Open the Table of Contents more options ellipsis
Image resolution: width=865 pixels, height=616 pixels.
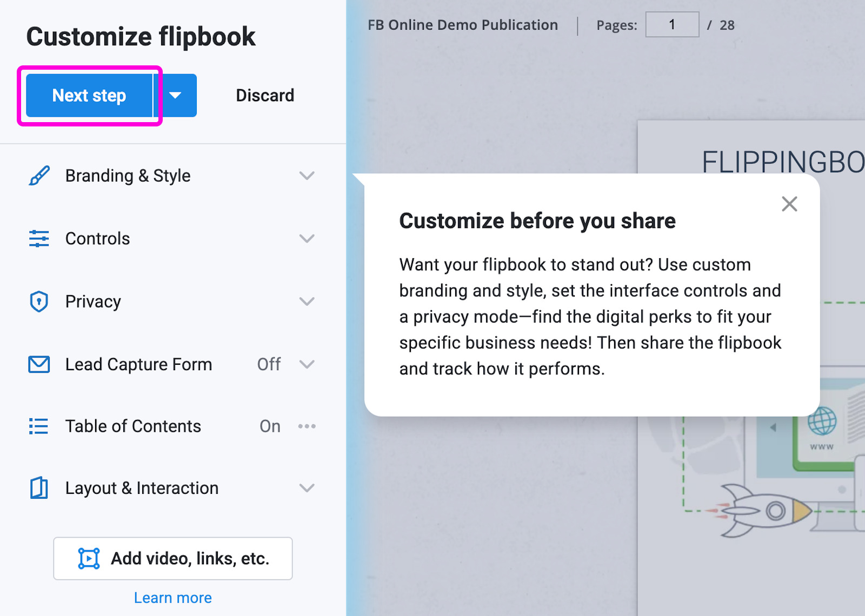(x=307, y=426)
